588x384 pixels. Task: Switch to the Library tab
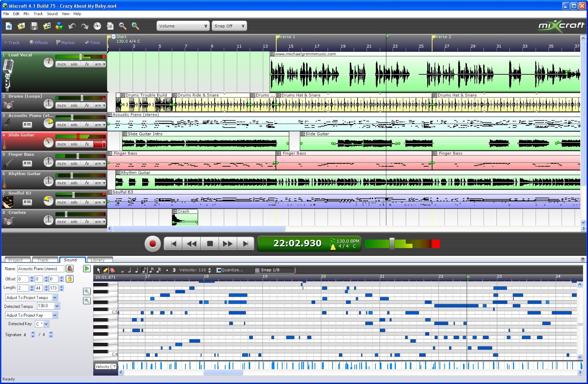98,260
